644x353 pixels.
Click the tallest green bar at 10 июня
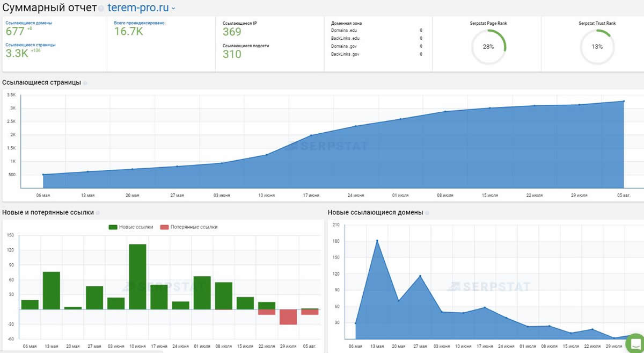[x=137, y=277]
